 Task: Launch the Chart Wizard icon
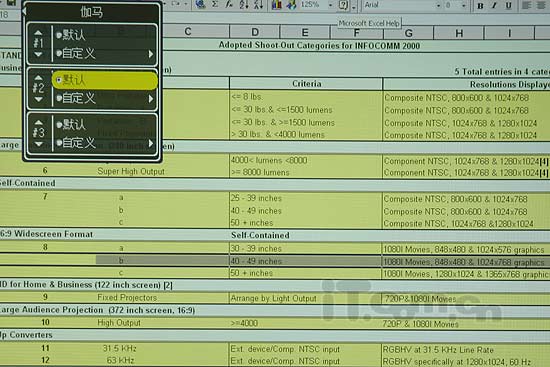click(277, 4)
